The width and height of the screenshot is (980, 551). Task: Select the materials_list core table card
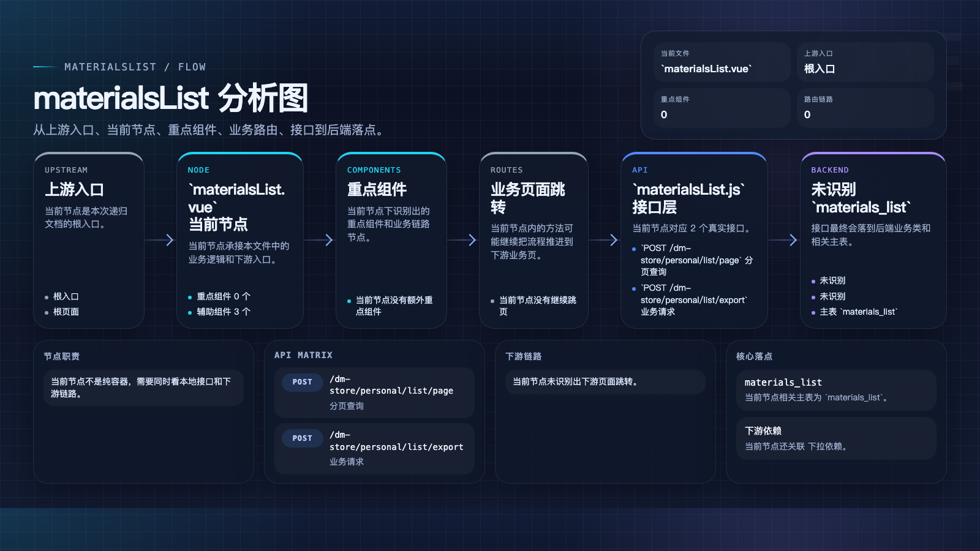(836, 390)
